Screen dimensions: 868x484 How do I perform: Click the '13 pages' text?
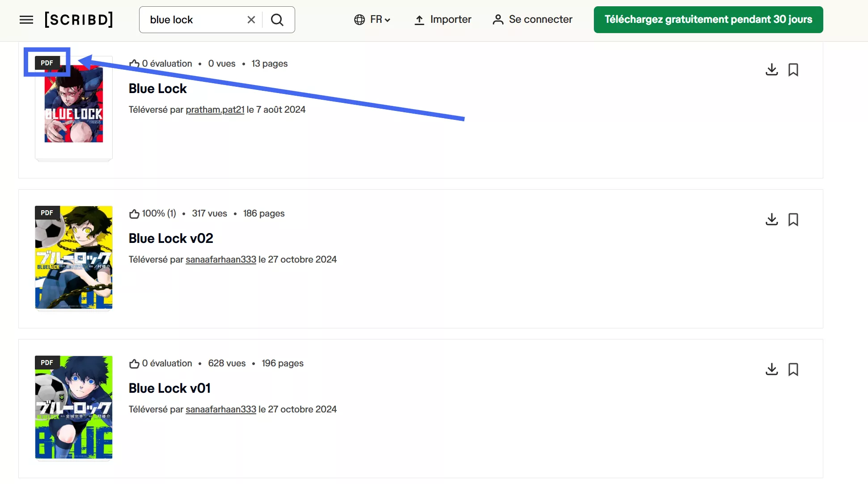click(270, 64)
